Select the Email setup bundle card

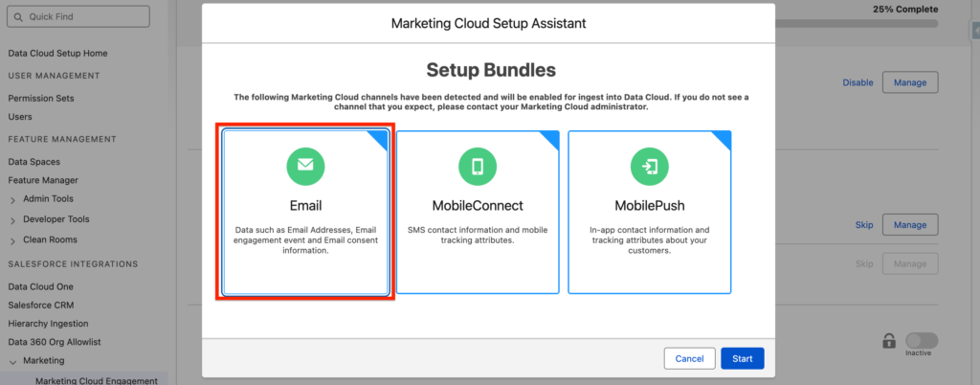[x=305, y=212]
